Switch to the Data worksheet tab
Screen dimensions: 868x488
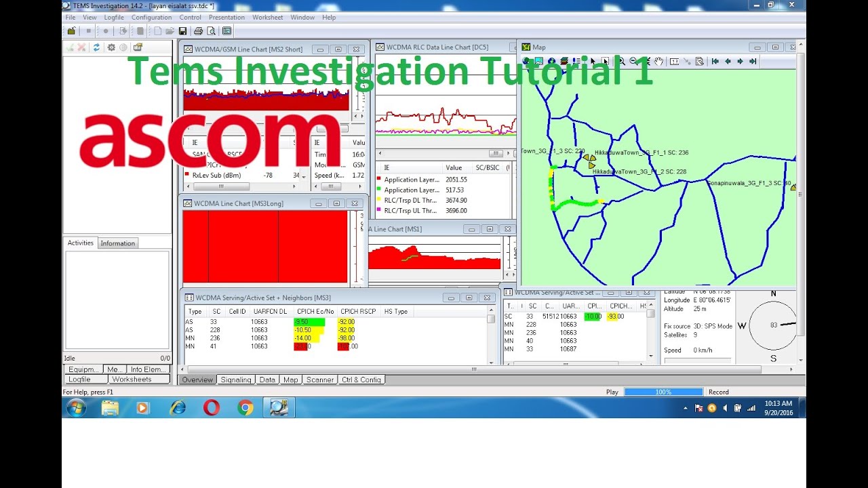click(267, 380)
